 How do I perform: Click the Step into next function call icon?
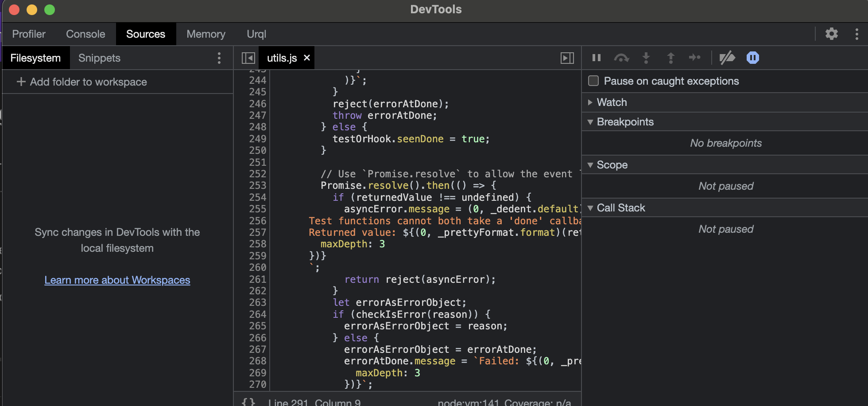point(646,58)
